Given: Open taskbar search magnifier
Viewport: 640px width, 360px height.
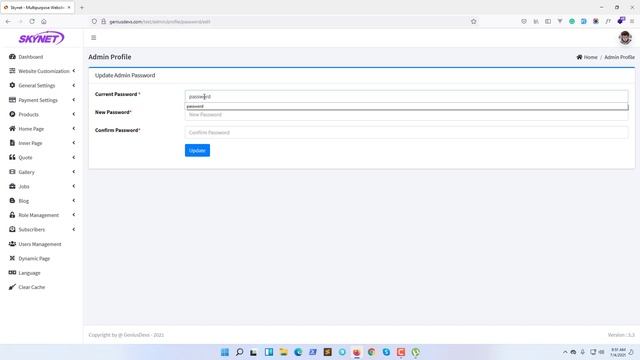Looking at the screenshot, I should click(240, 352).
